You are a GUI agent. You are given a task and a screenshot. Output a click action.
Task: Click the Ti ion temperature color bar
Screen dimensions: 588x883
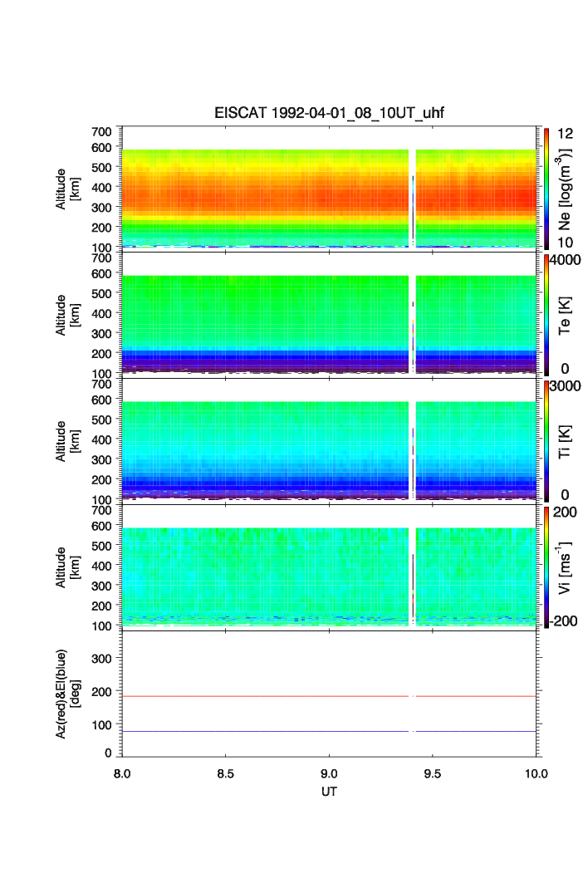(546, 441)
